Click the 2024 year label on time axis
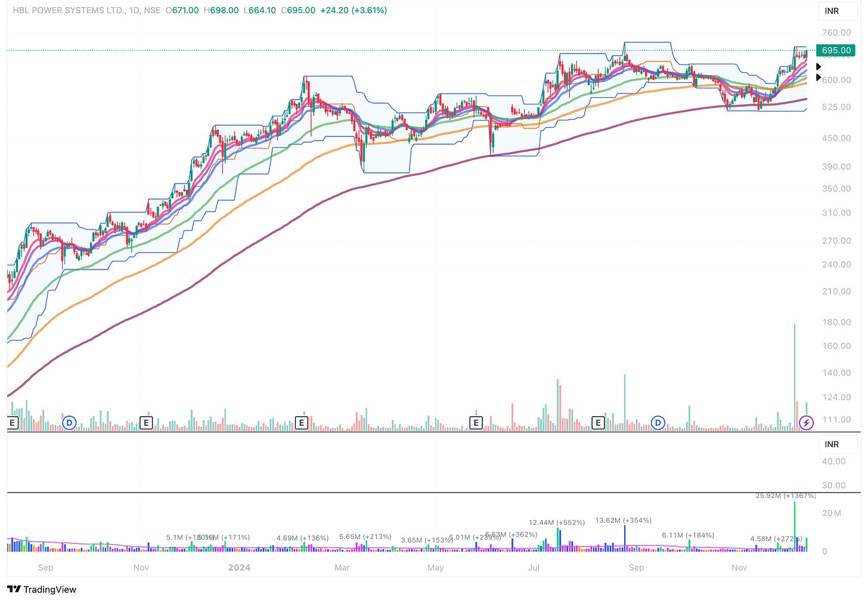This screenshot has height=601, width=868. click(x=239, y=568)
